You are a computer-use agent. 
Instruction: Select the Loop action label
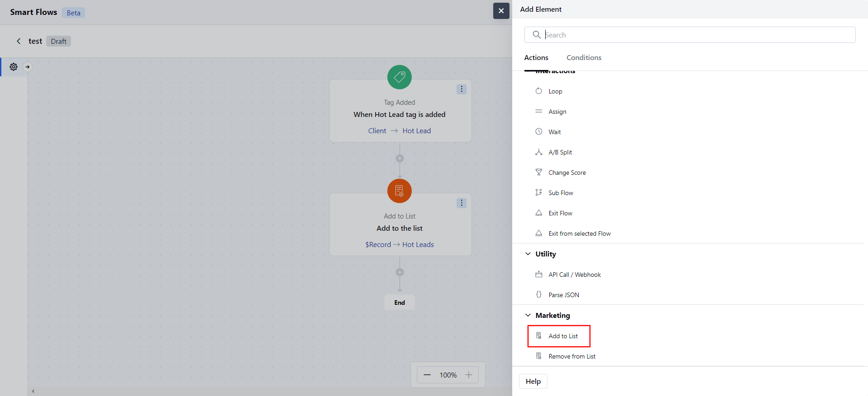(x=556, y=91)
